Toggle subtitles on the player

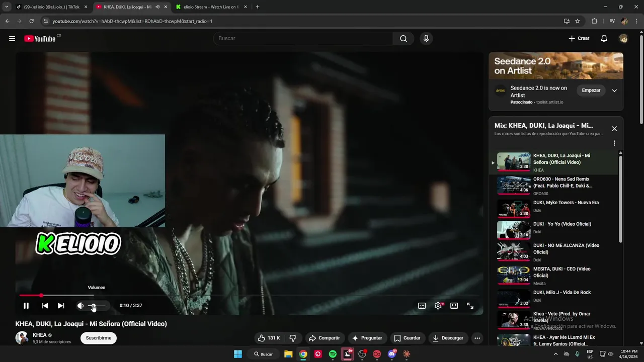(x=422, y=306)
